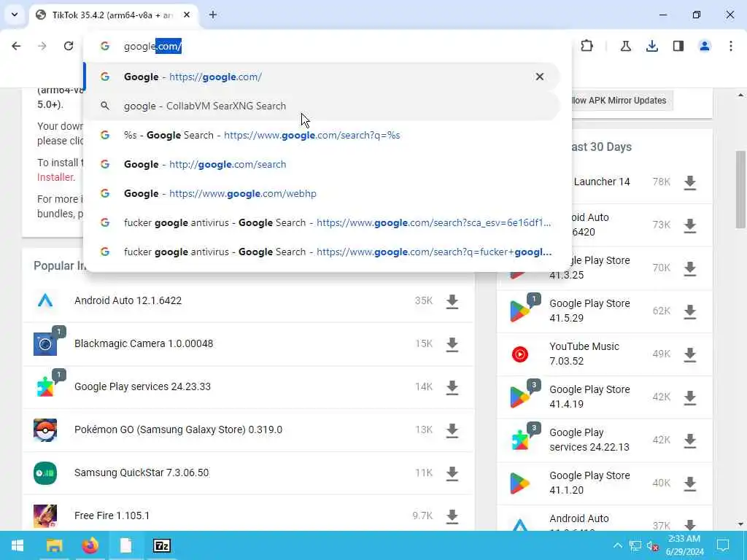Open the Extensions puzzle icon
Screen dimensions: 747x560
587,46
